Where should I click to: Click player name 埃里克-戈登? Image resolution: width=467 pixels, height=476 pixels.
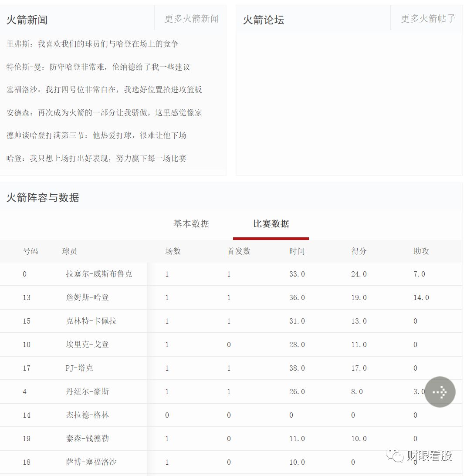click(x=88, y=344)
